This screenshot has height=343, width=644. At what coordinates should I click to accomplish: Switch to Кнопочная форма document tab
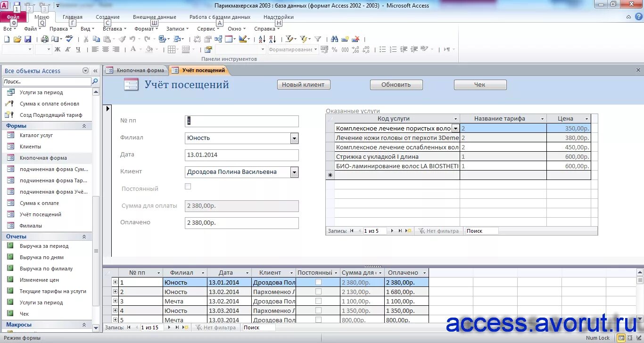click(x=136, y=70)
